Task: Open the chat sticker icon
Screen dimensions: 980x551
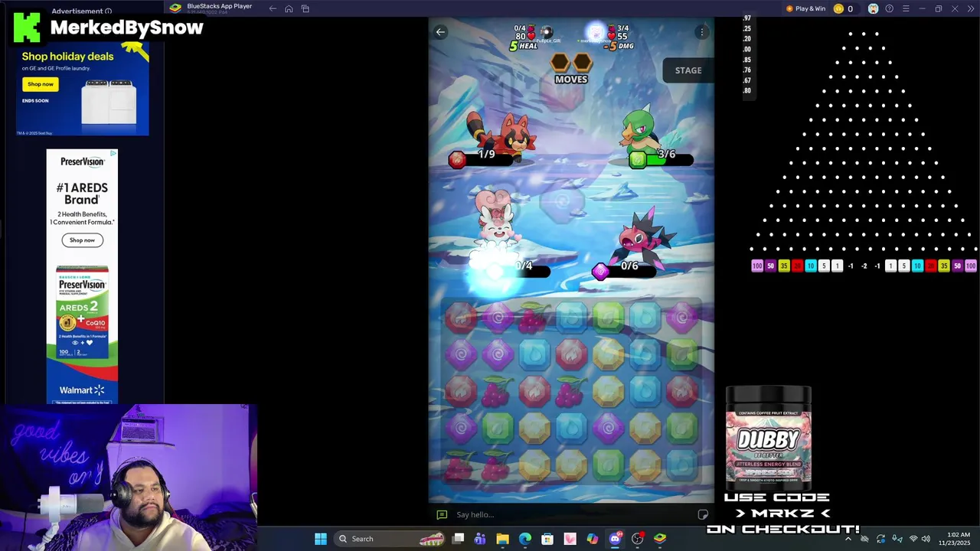Action: (x=703, y=514)
